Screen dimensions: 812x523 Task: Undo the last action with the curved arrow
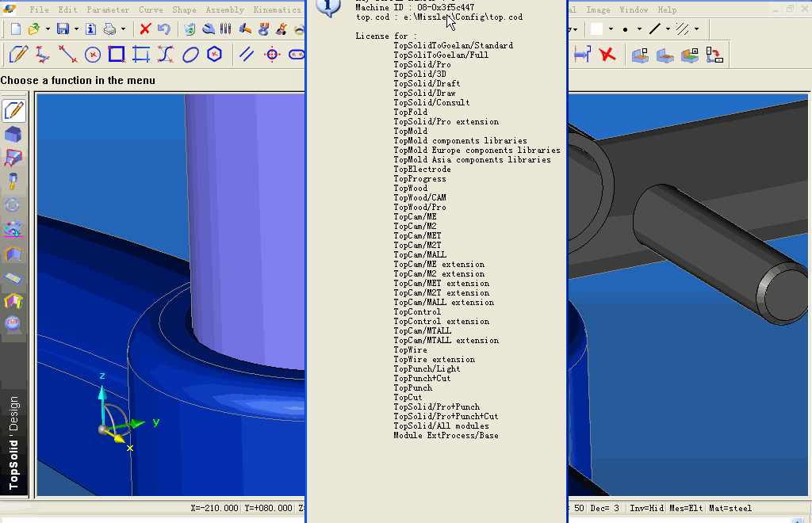click(164, 29)
